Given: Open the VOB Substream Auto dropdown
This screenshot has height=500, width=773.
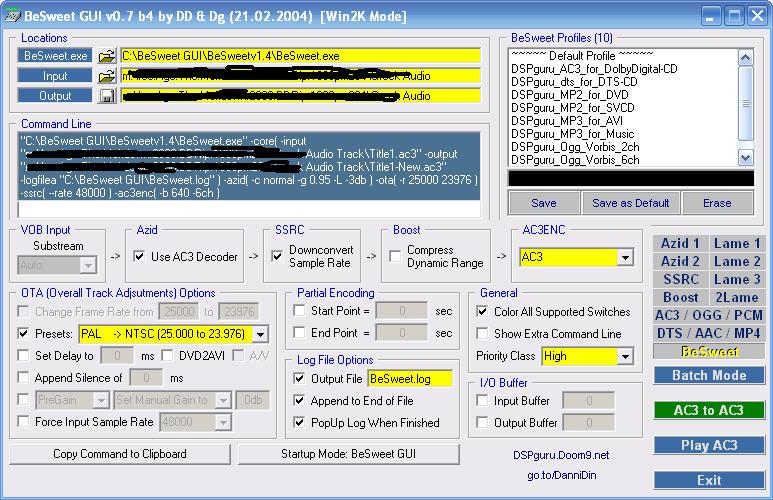Looking at the screenshot, I should [88, 265].
